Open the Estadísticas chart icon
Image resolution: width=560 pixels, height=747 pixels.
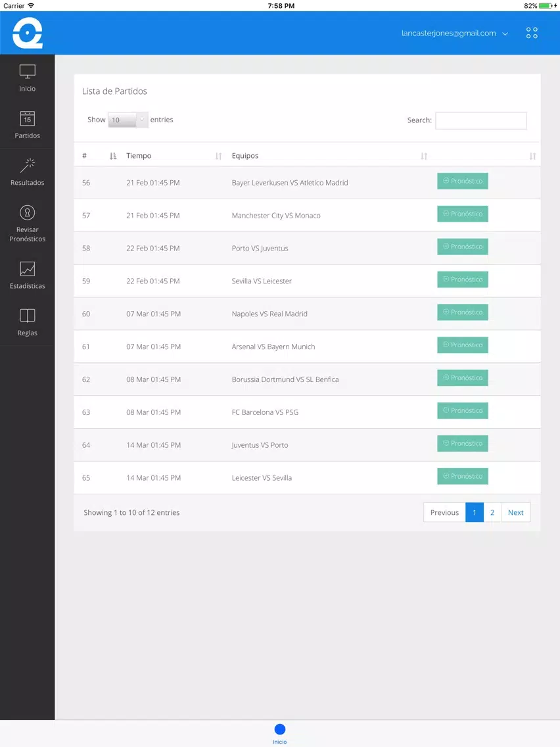click(27, 269)
